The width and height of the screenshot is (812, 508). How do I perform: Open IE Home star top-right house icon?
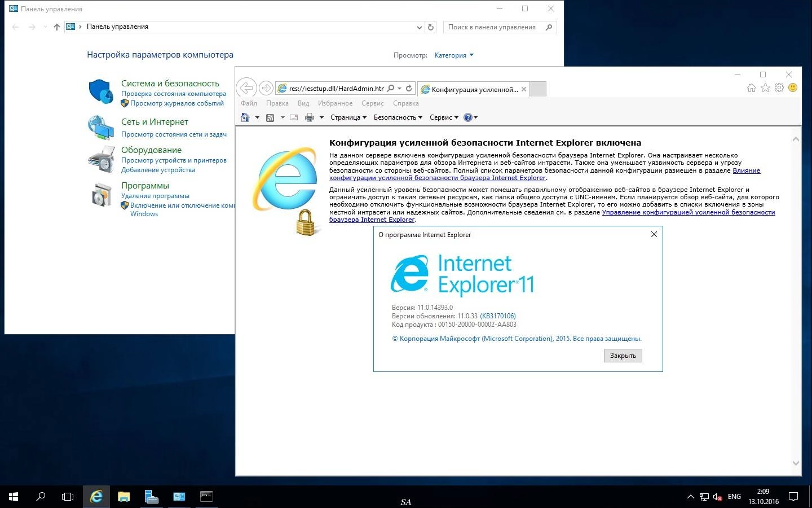(x=752, y=88)
